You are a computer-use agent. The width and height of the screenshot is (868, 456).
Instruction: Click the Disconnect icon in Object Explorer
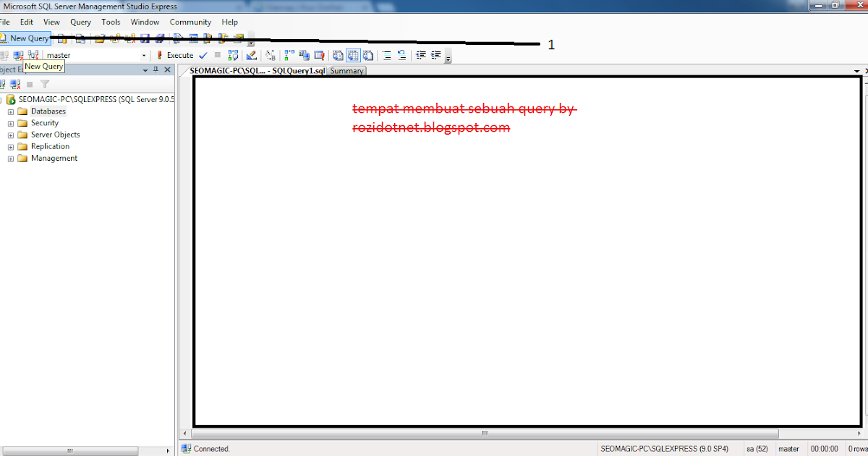click(x=16, y=84)
